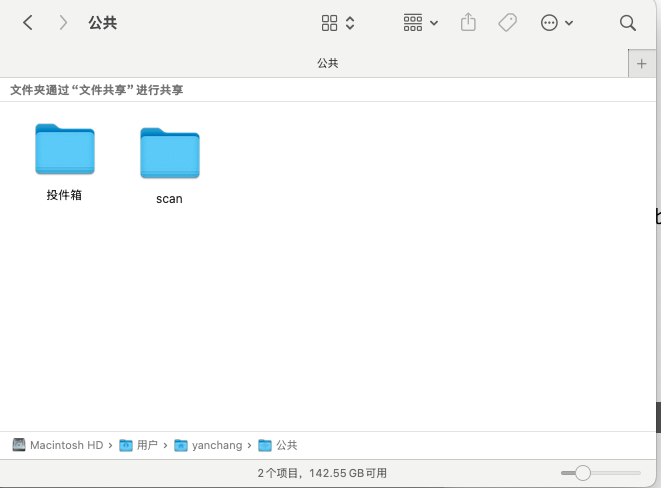The image size is (661, 488).
Task: Click the Macintosh HD disk icon in path bar
Action: coord(20,445)
